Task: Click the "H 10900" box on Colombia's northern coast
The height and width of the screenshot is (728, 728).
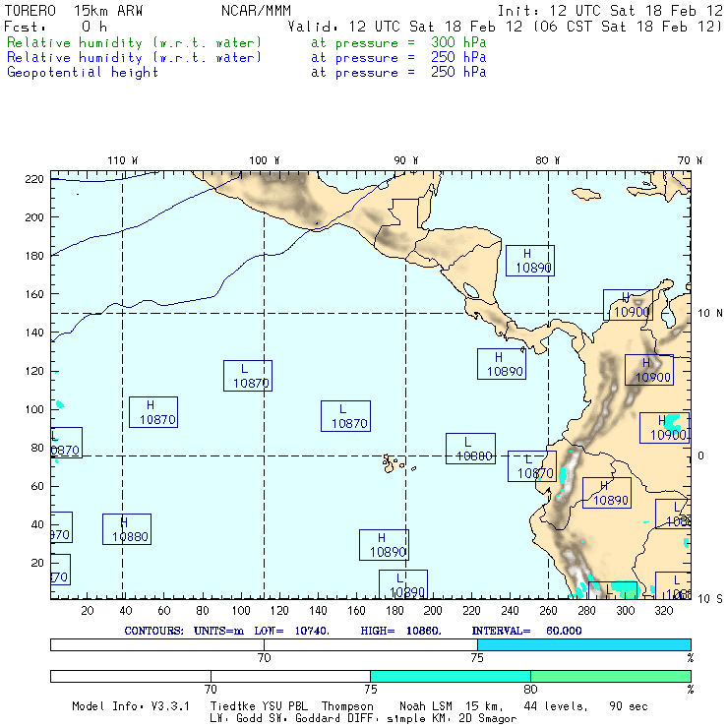Action: click(x=628, y=305)
